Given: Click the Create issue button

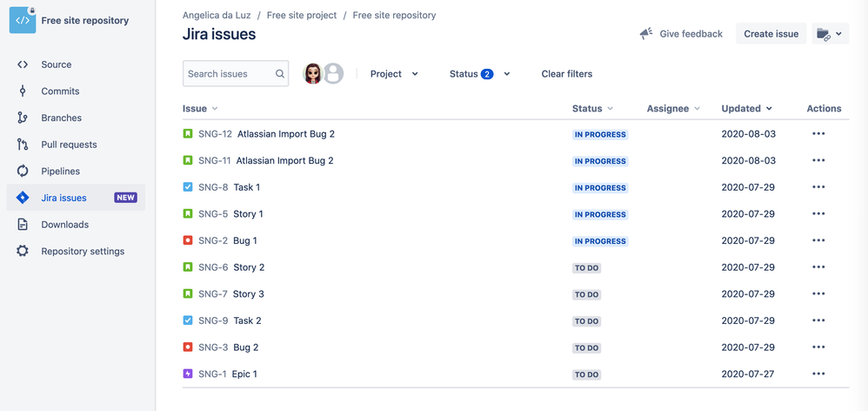Looking at the screenshot, I should (771, 34).
